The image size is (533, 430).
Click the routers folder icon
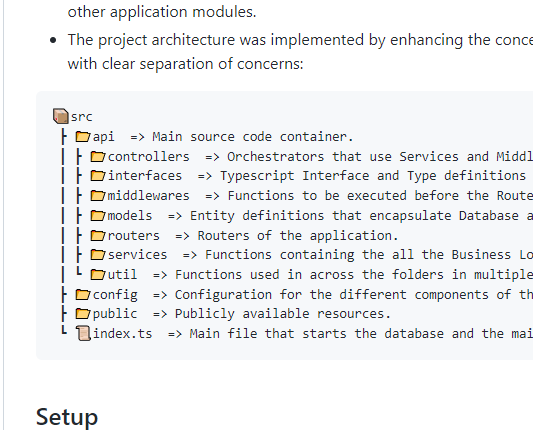point(98,235)
